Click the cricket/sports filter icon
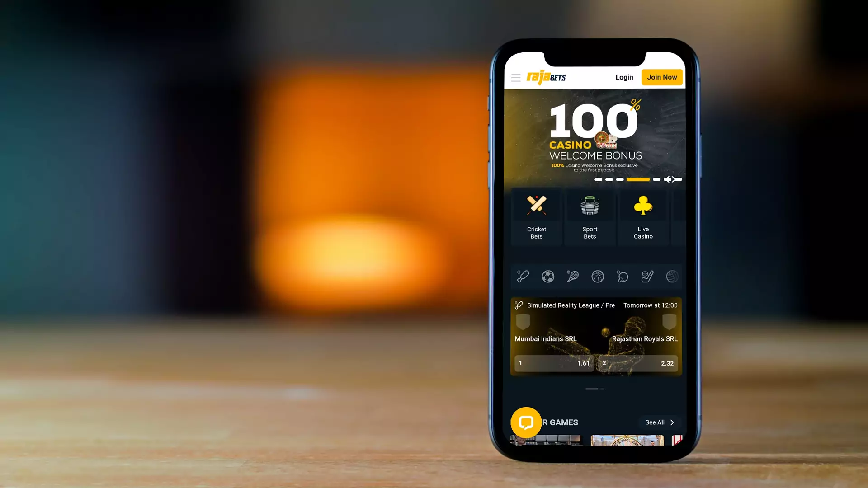Screen dimensions: 868x488 524,276
